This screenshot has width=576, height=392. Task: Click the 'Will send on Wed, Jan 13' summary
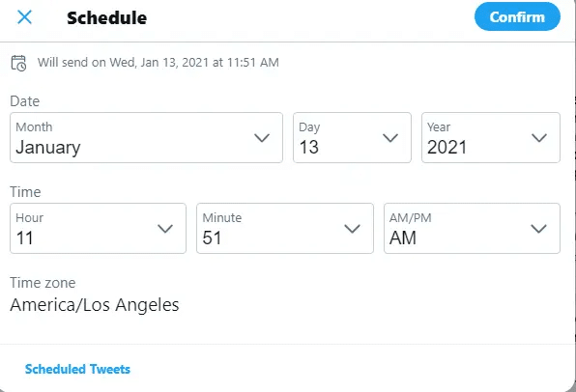pos(158,63)
